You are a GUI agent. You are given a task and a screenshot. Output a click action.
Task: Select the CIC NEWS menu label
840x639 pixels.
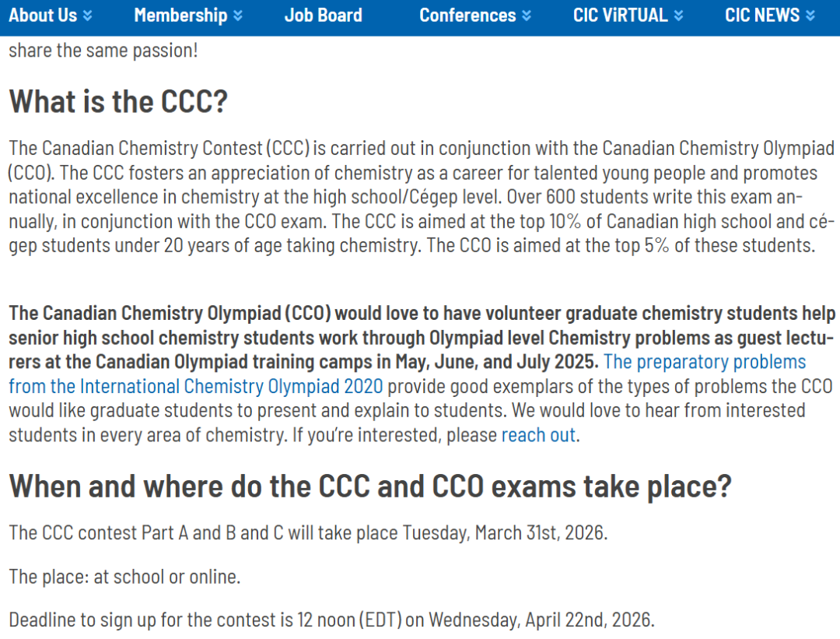[761, 16]
